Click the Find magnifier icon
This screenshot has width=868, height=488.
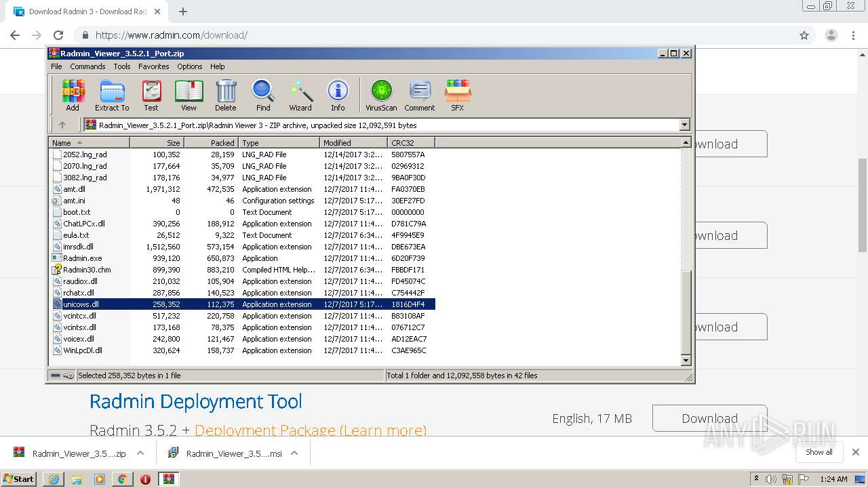(263, 95)
